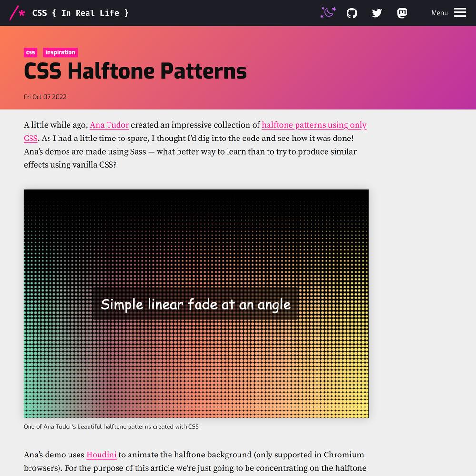The width and height of the screenshot is (476, 476).
Task: Select the inspiration tag
Action: pos(60,52)
